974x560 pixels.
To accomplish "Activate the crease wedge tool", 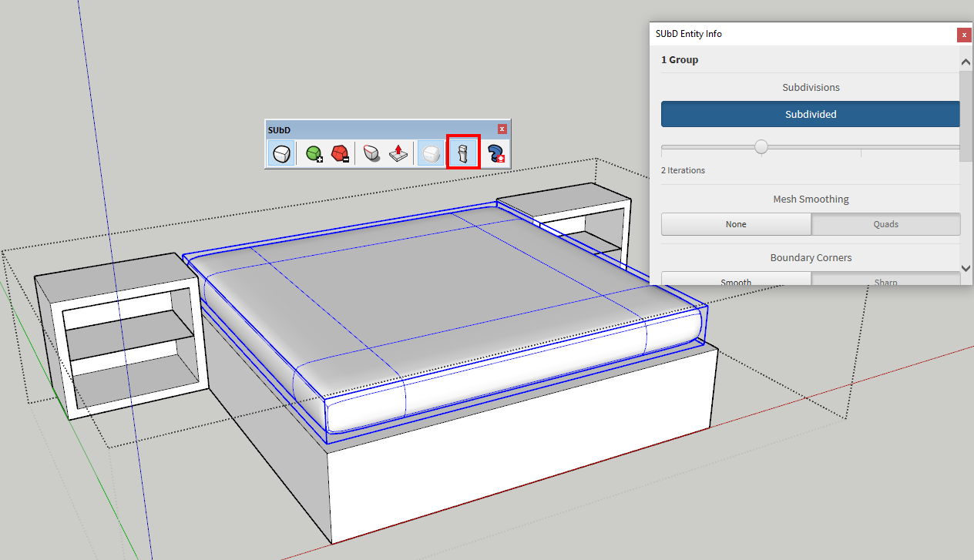I will click(370, 153).
